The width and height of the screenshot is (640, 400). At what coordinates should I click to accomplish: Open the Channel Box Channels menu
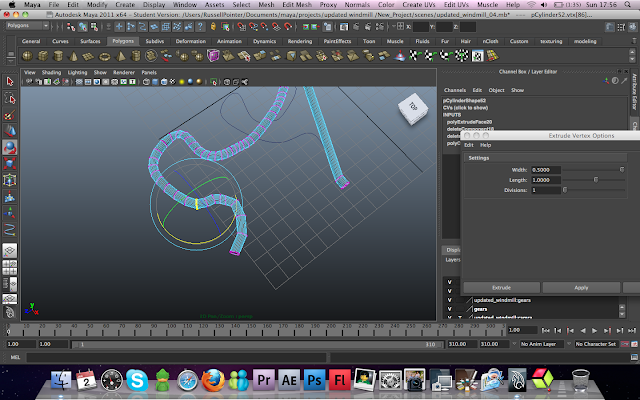pos(455,90)
